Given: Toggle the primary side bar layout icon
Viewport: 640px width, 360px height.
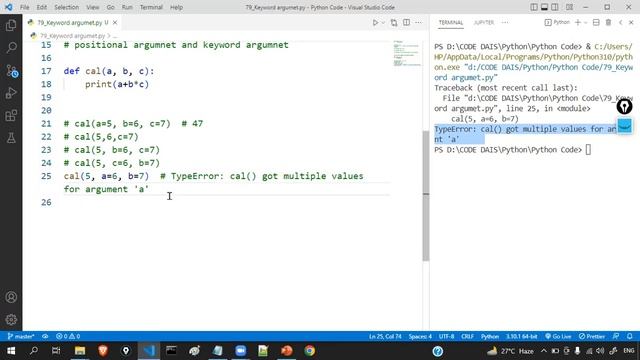Looking at the screenshot, I should [x=534, y=7].
